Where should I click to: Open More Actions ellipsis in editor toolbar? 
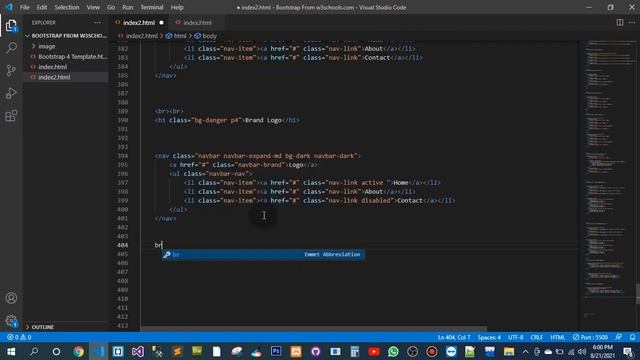(632, 22)
